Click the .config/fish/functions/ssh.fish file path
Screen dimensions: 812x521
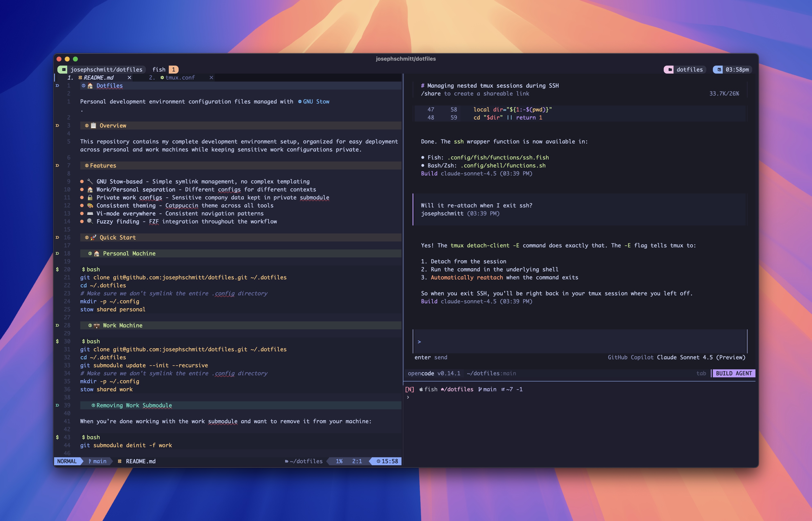pyautogui.click(x=498, y=157)
